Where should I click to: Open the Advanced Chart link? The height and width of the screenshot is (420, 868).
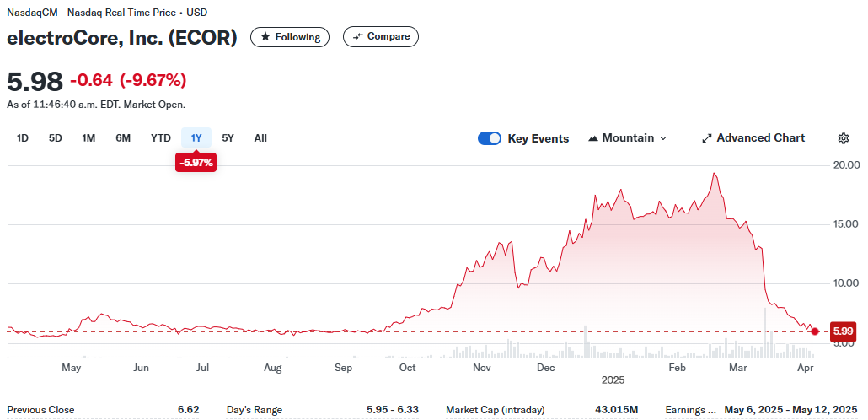pos(753,138)
